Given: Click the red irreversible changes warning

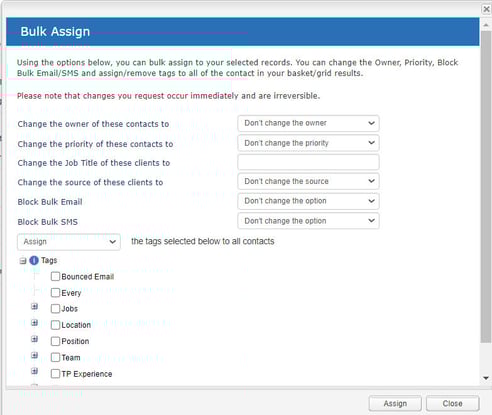Looking at the screenshot, I should pyautogui.click(x=168, y=96).
